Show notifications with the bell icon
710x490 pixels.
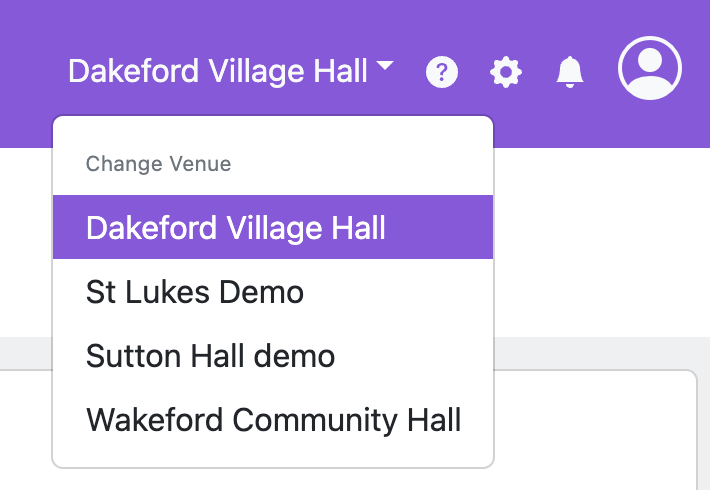coord(570,72)
